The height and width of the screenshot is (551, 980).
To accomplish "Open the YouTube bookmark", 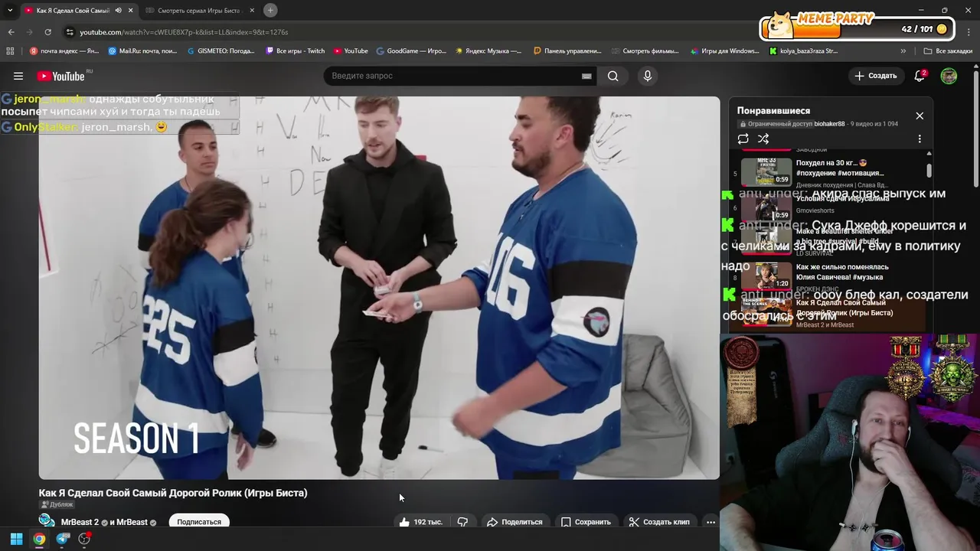I will 351,51.
